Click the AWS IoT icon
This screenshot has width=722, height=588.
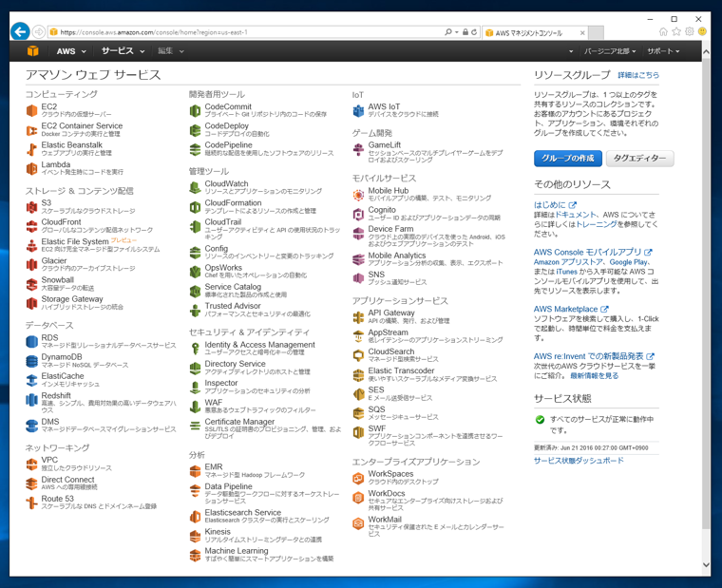(358, 110)
